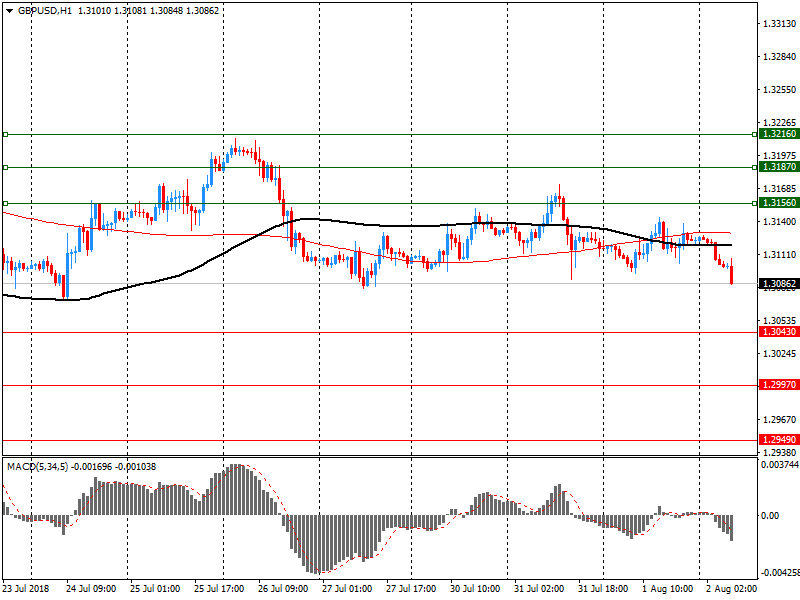Click the black 1.30862 current price tag
Image resolution: width=800 pixels, height=600 pixels.
tap(779, 284)
